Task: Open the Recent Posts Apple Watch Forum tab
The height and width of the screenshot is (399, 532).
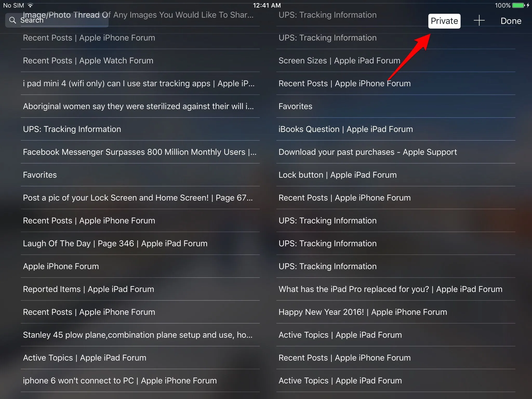Action: pos(88,61)
